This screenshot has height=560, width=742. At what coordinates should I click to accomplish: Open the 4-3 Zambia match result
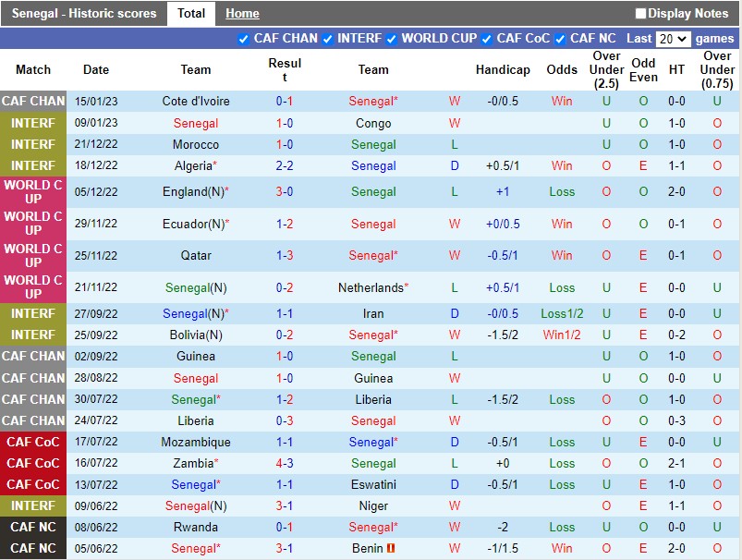click(285, 463)
